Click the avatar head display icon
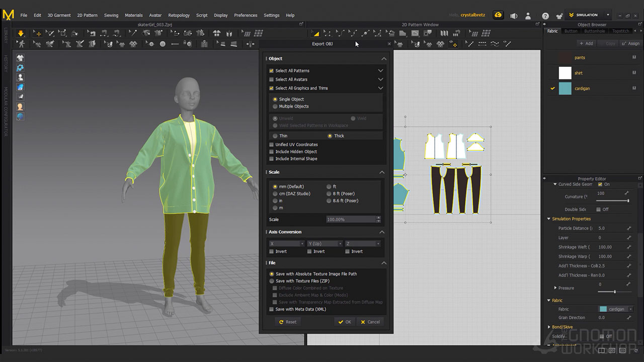Screen dimensions: 644x362 coord(21,107)
